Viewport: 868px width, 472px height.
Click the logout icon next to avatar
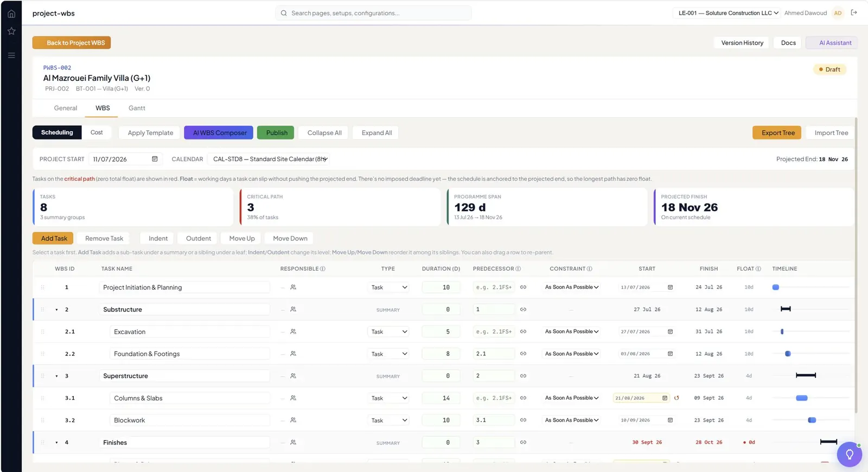(x=854, y=12)
